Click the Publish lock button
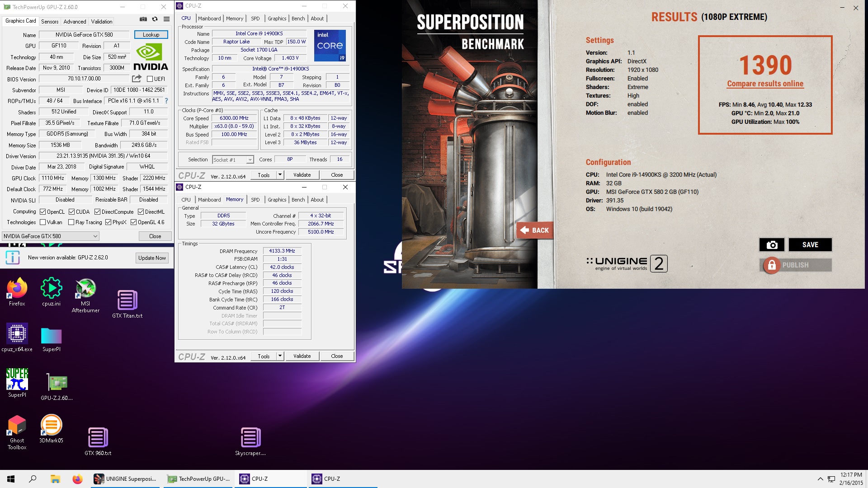This screenshot has width=868, height=488. pos(796,265)
